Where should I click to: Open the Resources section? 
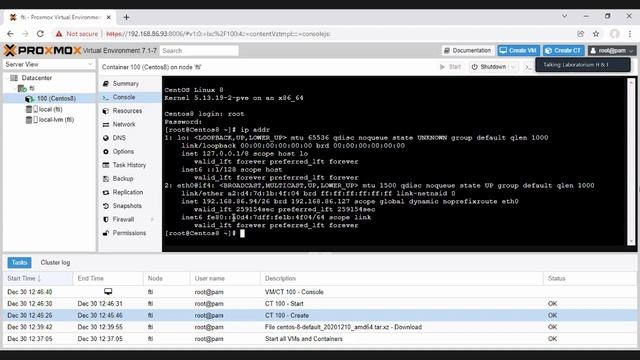(127, 111)
